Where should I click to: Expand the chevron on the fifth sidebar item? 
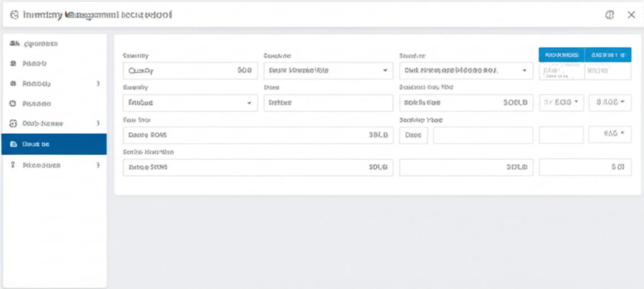tap(98, 124)
